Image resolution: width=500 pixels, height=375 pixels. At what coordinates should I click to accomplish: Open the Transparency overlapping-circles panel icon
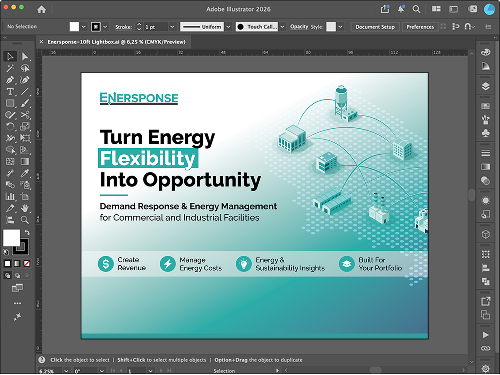tap(486, 181)
